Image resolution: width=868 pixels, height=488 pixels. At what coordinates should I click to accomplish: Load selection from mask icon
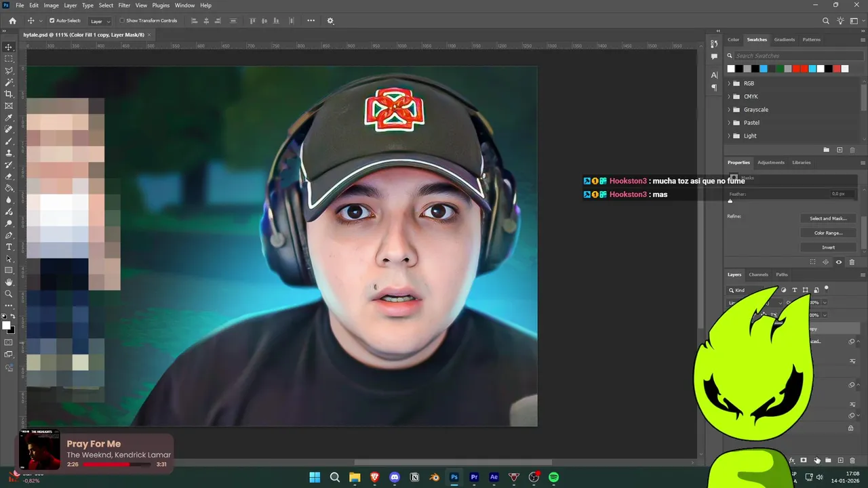tap(813, 262)
